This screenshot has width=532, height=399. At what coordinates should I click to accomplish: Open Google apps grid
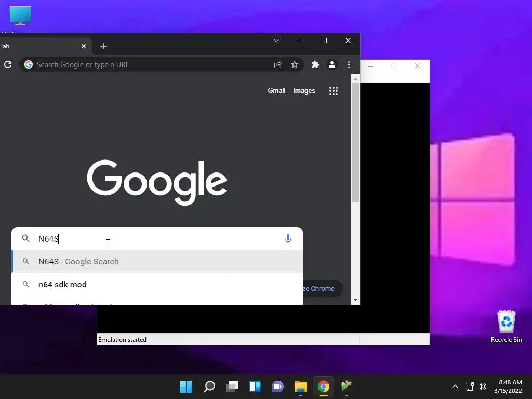(x=334, y=90)
